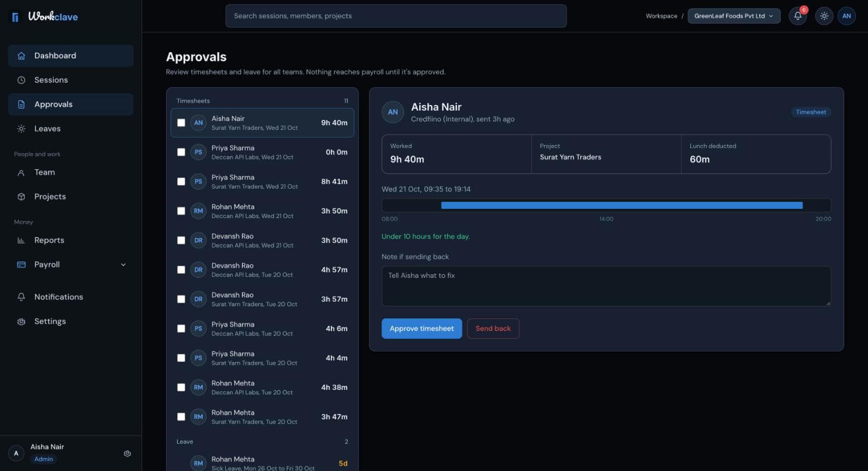The height and width of the screenshot is (471, 868).
Task: Click the Settings gear icon in sidebar
Action: pos(21,321)
